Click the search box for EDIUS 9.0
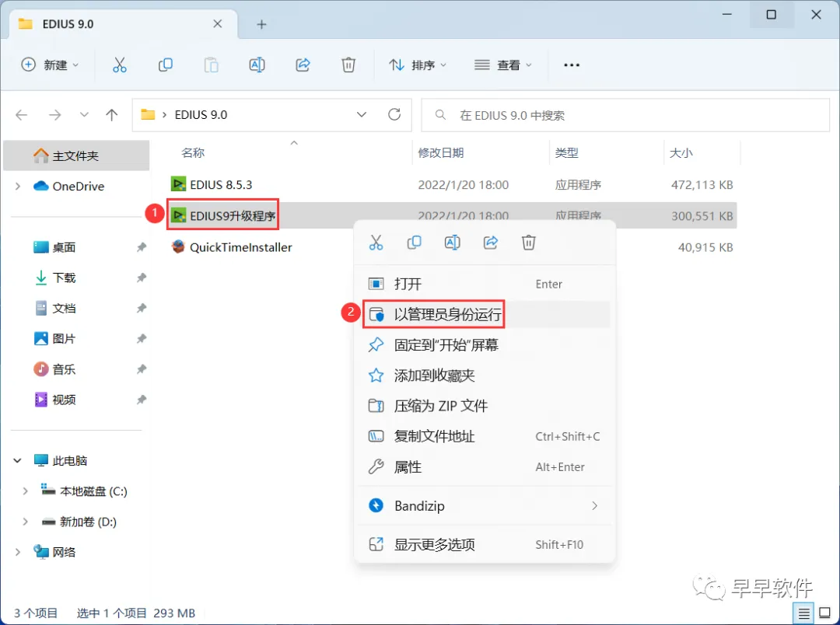This screenshot has height=625, width=840. [x=625, y=115]
